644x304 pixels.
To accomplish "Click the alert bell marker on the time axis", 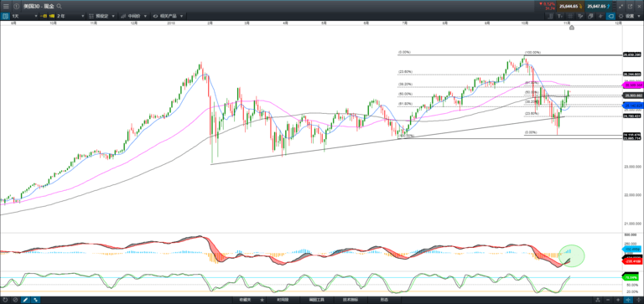I will (x=571, y=28).
